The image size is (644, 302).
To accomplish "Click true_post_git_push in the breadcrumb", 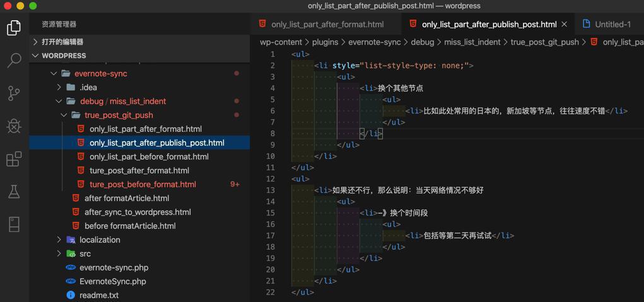I will click(544, 42).
